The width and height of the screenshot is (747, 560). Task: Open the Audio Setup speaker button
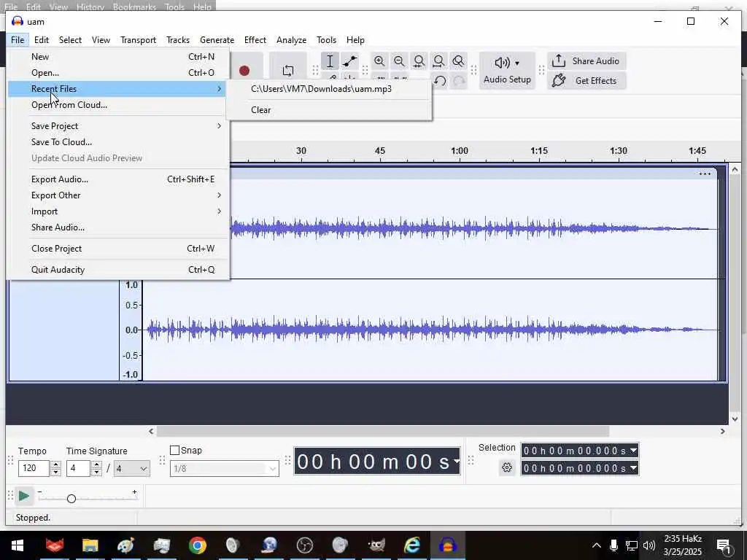pos(507,71)
